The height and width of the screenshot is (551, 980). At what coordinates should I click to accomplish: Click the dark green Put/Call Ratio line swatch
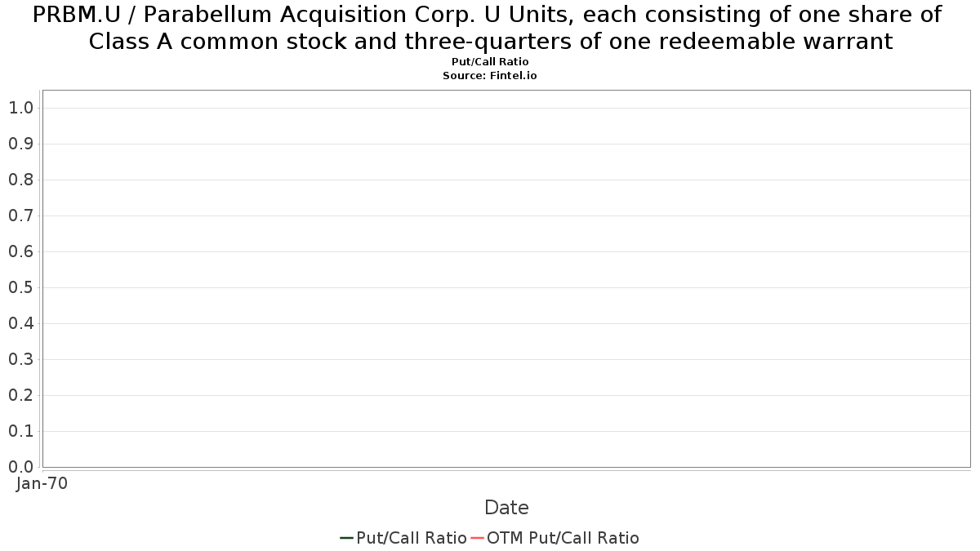pos(346,538)
